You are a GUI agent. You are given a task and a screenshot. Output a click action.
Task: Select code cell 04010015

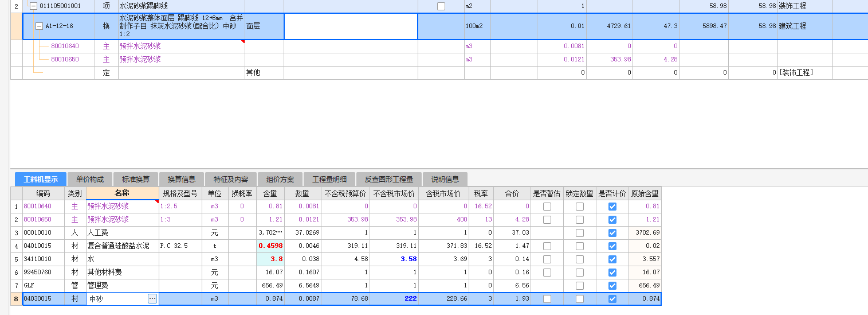[x=44, y=246]
